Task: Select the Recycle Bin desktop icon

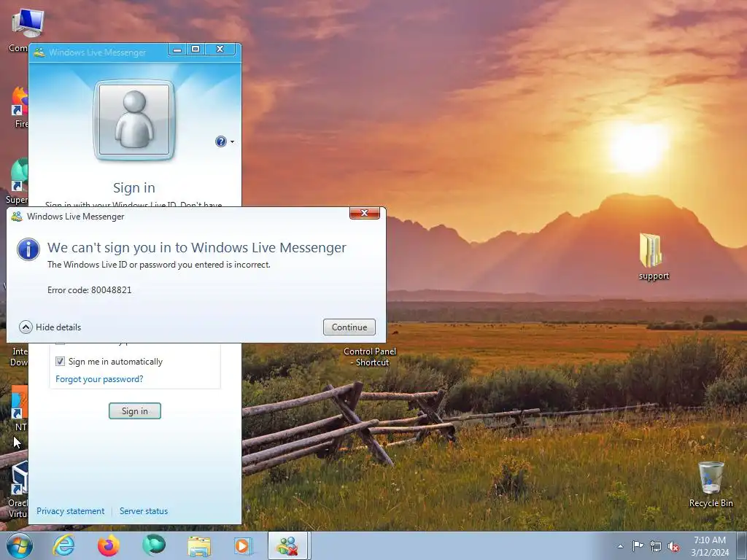Action: coord(711,484)
